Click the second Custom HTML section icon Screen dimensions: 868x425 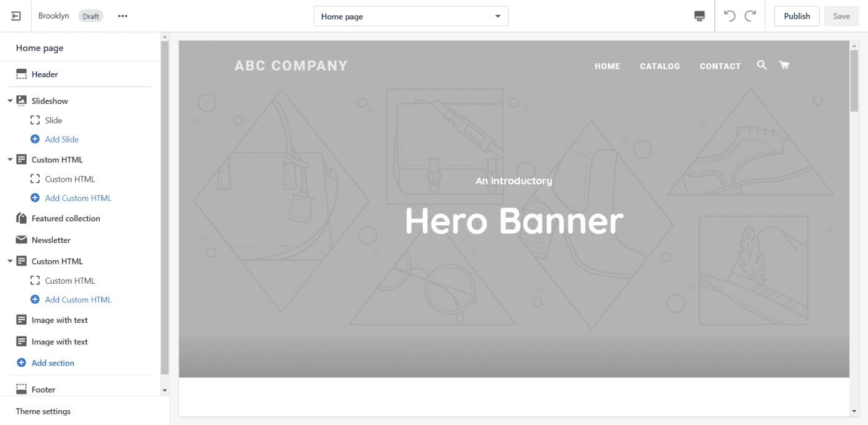[21, 261]
